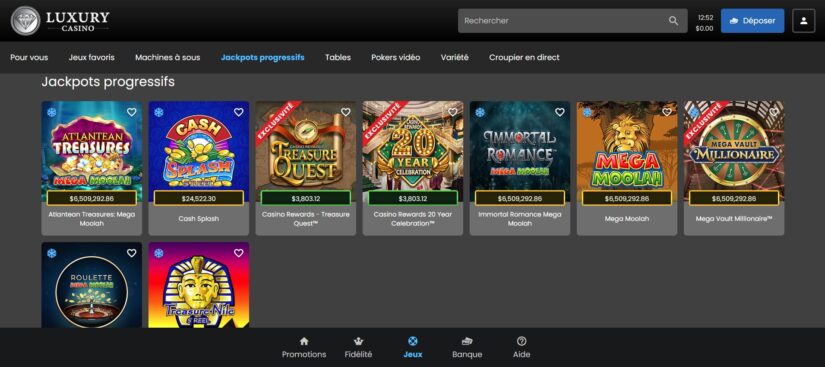Switch to Pokers vidéo tab
The image size is (825, 367).
396,57
